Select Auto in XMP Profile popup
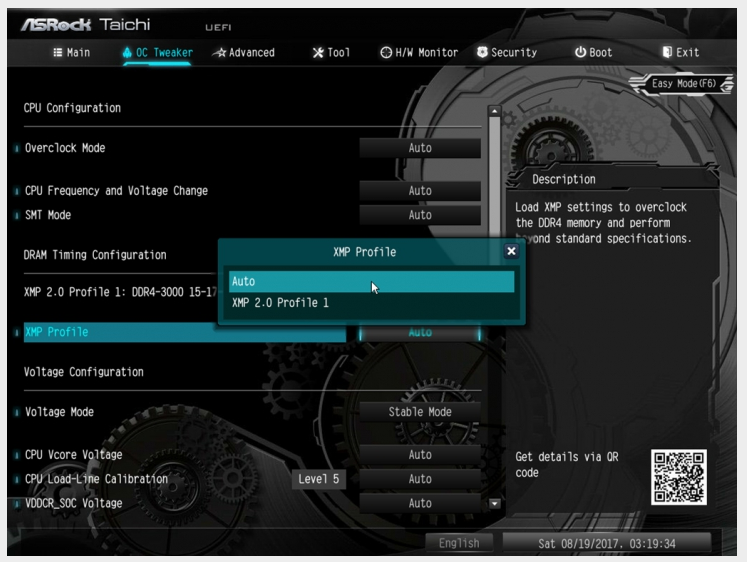747x562 pixels. [x=371, y=281]
